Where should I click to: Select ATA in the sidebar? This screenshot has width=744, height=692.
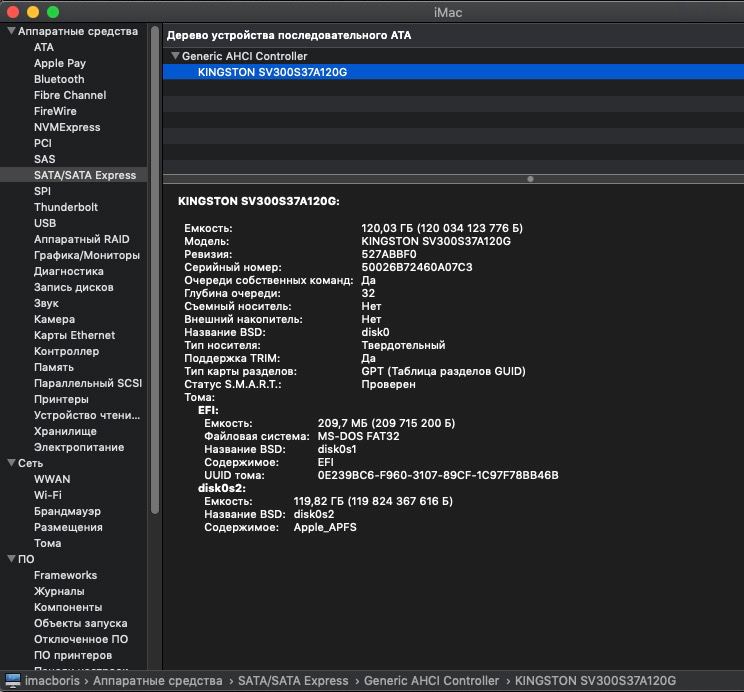(44, 47)
